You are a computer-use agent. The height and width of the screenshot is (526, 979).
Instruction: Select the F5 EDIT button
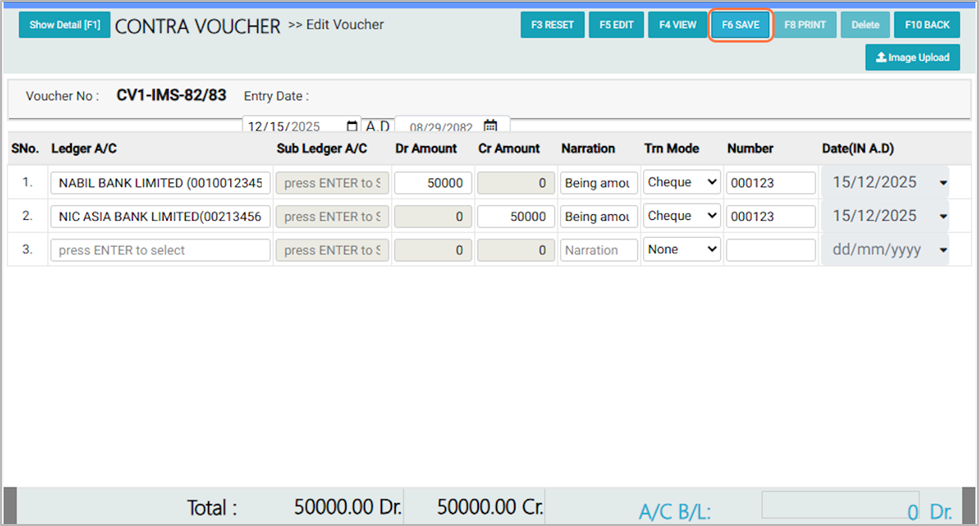pyautogui.click(x=616, y=25)
